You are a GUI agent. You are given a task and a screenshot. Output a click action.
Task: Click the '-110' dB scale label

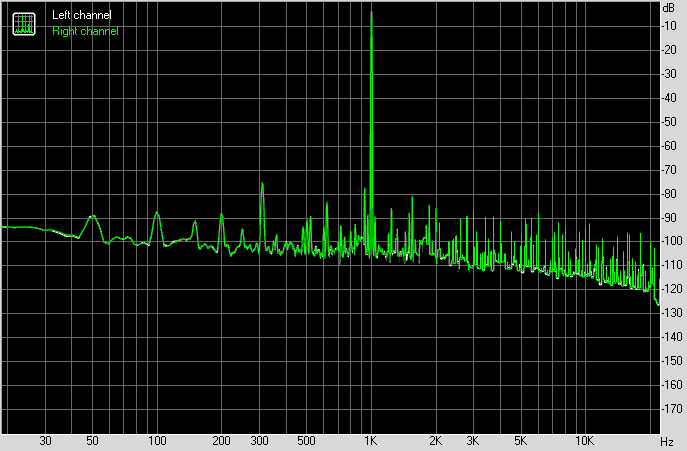pos(672,265)
